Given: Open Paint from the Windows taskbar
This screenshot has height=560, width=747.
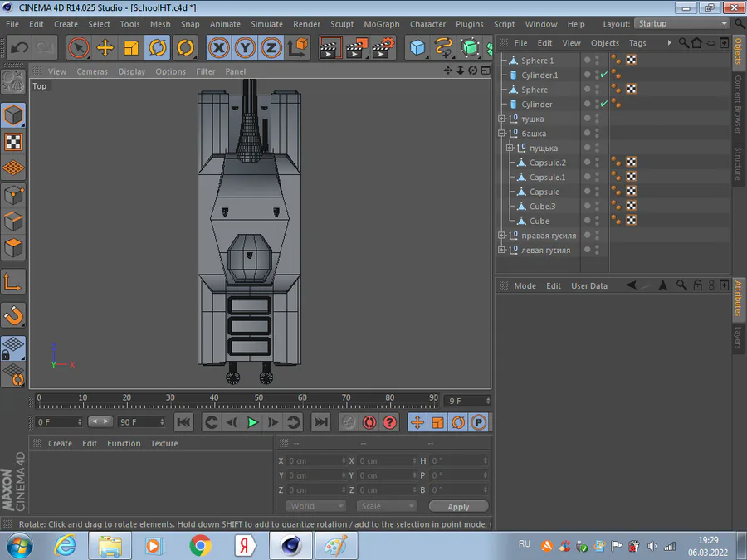Looking at the screenshot, I should 336,545.
